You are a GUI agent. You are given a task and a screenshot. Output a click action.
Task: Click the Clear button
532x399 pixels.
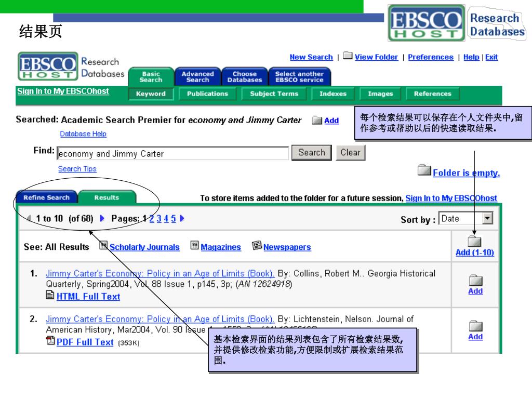pyautogui.click(x=351, y=153)
